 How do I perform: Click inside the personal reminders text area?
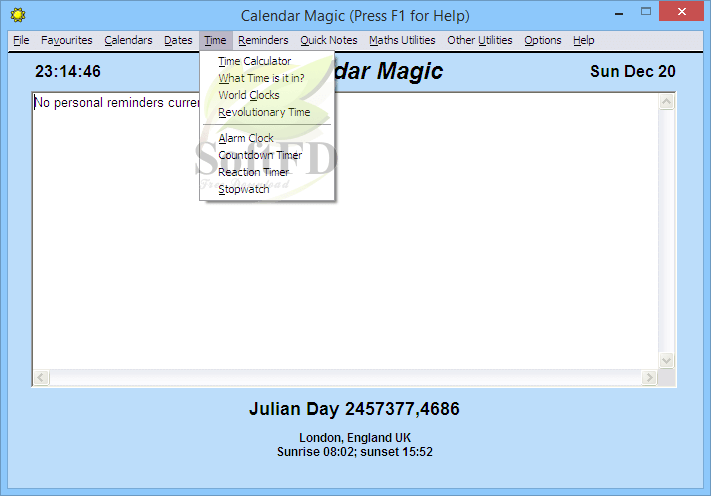(346, 231)
